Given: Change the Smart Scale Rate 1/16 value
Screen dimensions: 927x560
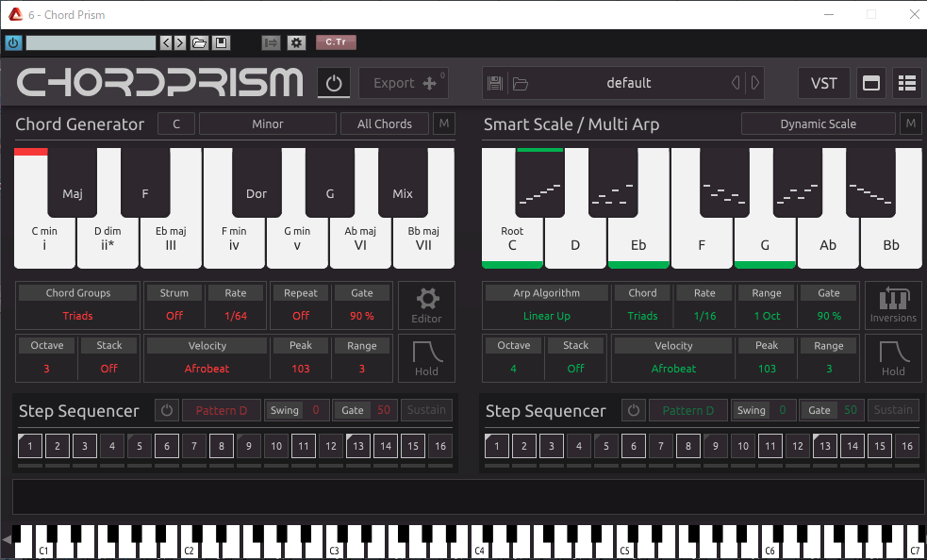Looking at the screenshot, I should (704, 316).
